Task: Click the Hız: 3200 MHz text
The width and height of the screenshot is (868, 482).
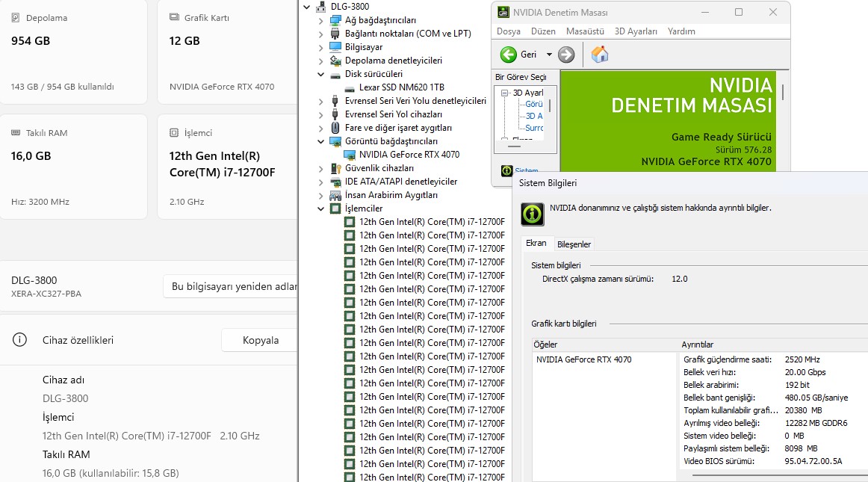Action: point(40,202)
